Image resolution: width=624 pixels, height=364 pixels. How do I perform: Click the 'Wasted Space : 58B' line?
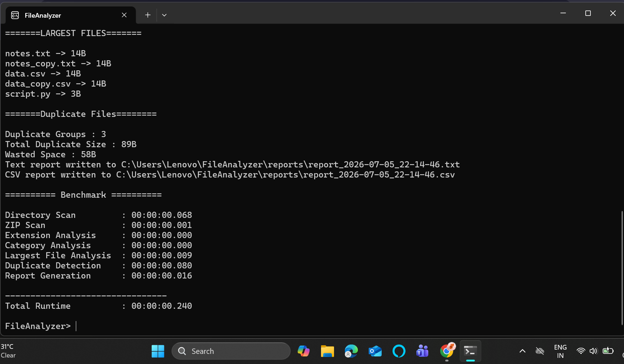[x=51, y=154]
